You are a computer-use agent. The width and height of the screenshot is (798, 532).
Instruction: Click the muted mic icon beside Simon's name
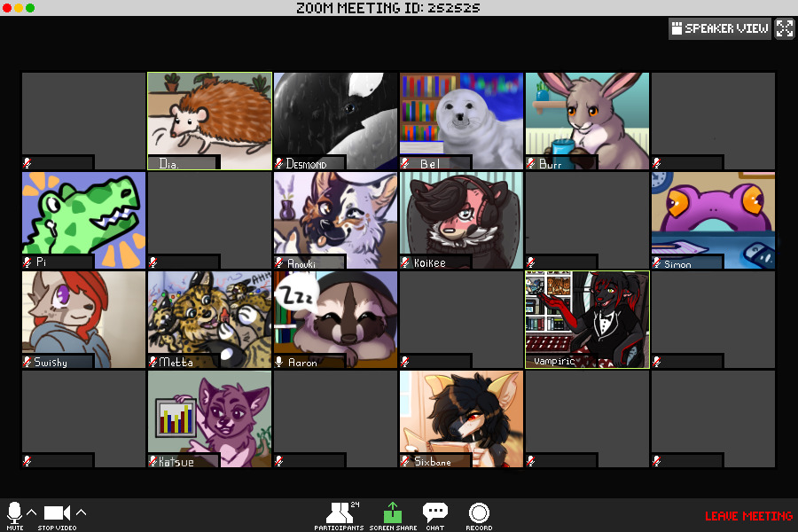point(657,263)
